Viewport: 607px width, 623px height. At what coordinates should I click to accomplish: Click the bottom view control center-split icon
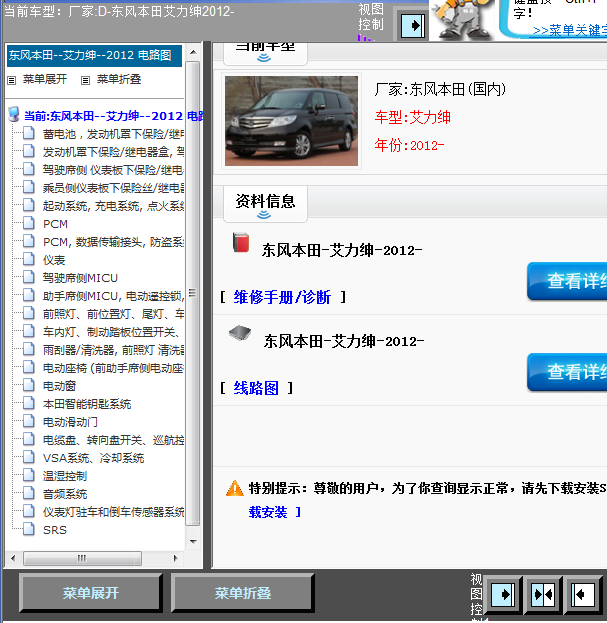(543, 594)
